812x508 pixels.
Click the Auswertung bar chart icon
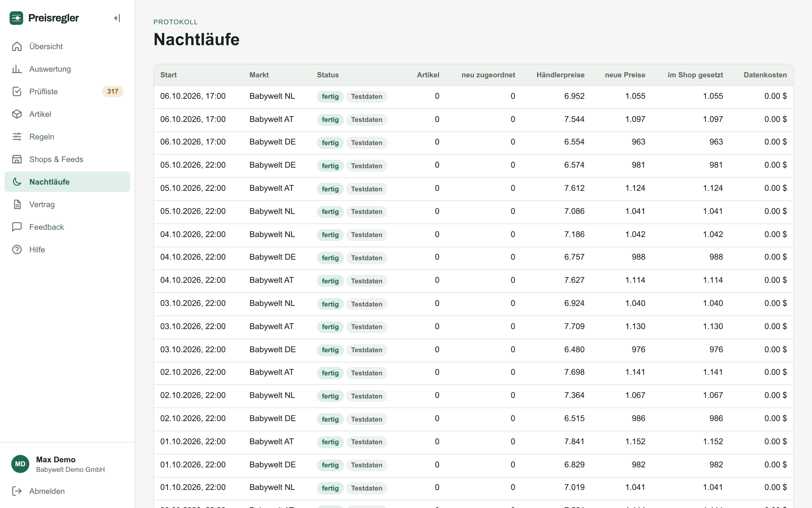(x=17, y=69)
